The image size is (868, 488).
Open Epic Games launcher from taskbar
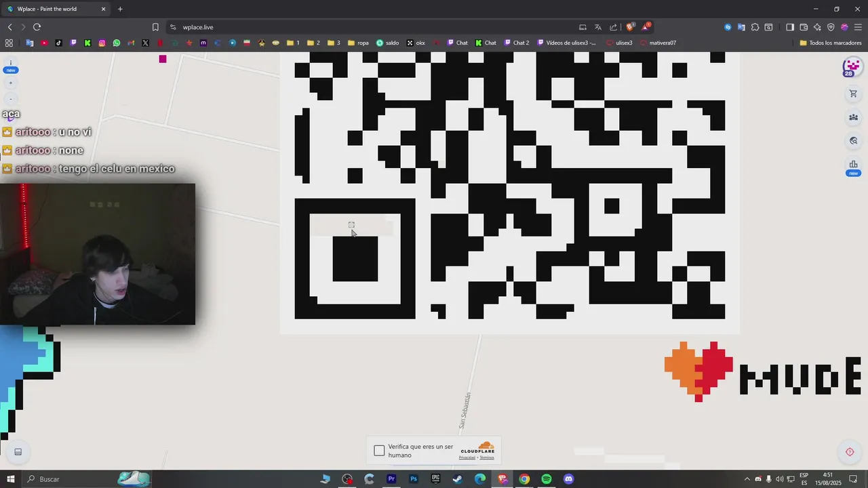click(x=435, y=479)
